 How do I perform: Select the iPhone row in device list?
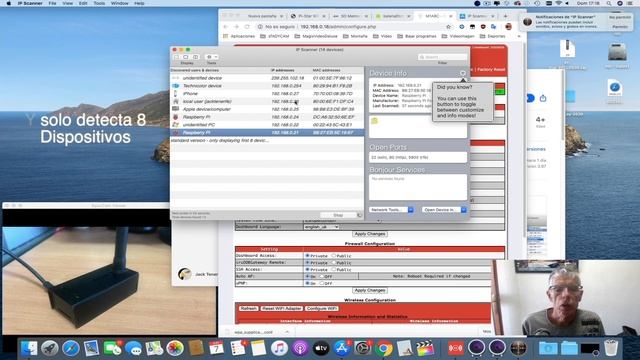coord(267,93)
